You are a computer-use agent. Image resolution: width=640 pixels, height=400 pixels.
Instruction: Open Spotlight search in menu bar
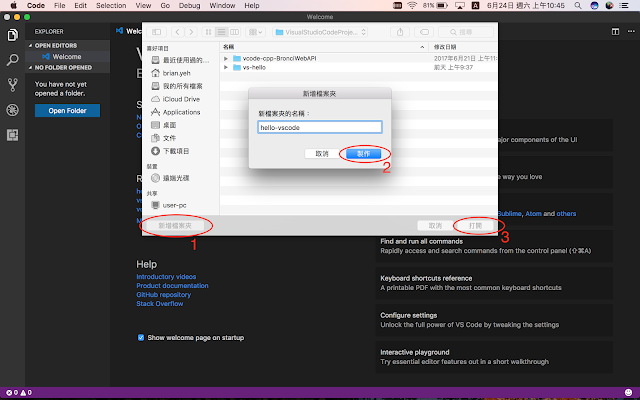(578, 5)
